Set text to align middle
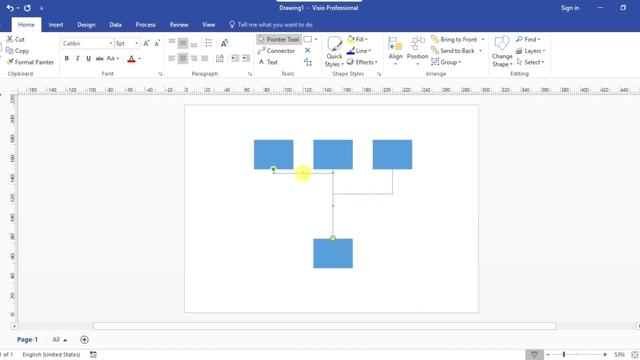 [x=183, y=43]
